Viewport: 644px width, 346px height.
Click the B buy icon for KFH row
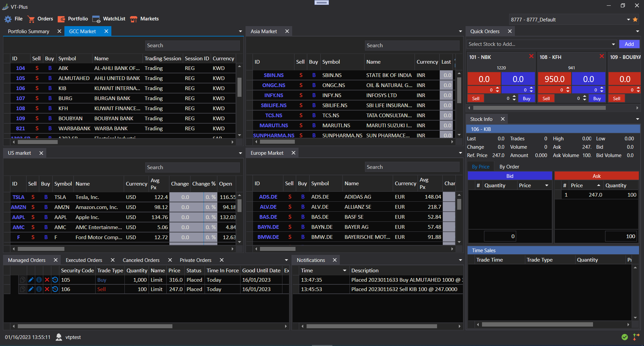coord(50,108)
